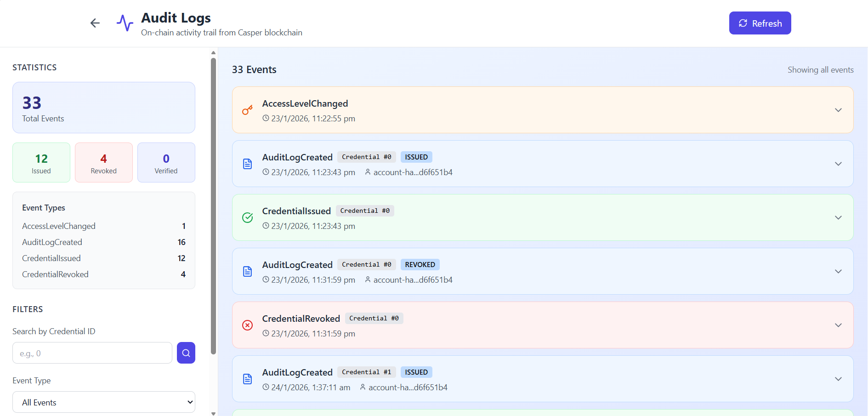868x416 pixels.
Task: Click the REVOKED badge on Credential #0 log
Action: tap(420, 265)
